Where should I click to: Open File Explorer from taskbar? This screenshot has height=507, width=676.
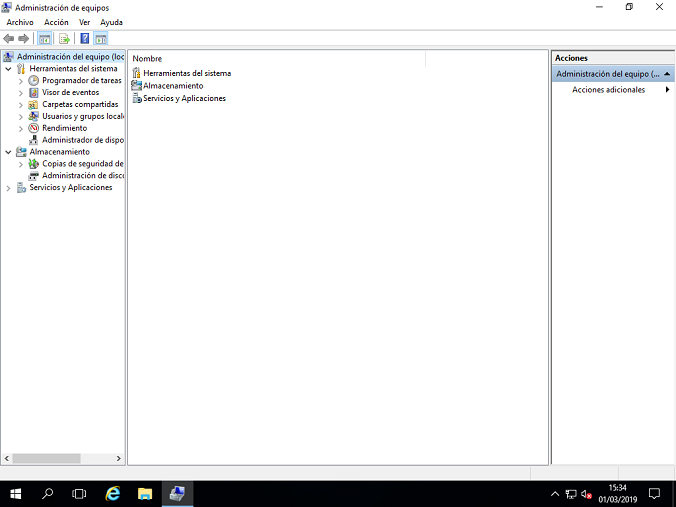pyautogui.click(x=145, y=494)
